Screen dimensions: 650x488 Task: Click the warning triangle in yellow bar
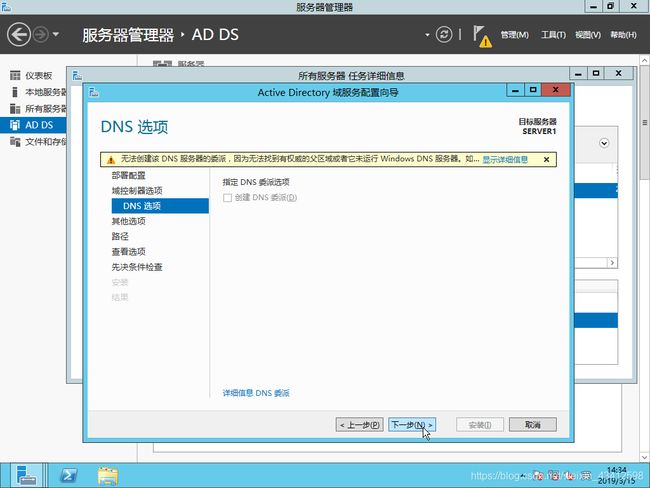(x=111, y=160)
